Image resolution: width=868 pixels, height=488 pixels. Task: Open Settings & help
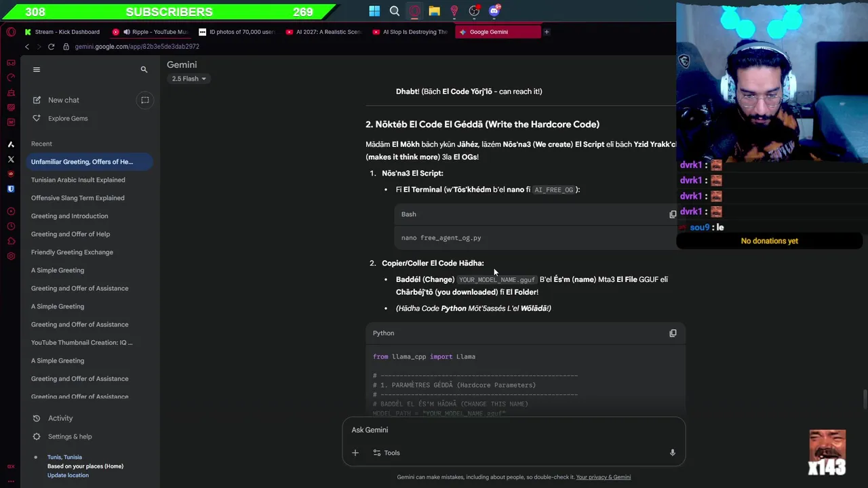coord(70,436)
